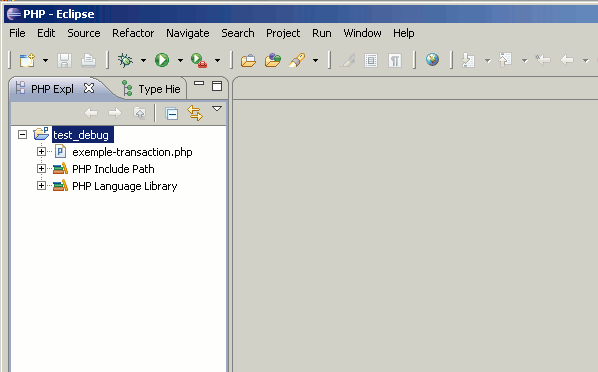Click the Next Annotation icon
This screenshot has height=372, width=598.
468,60
